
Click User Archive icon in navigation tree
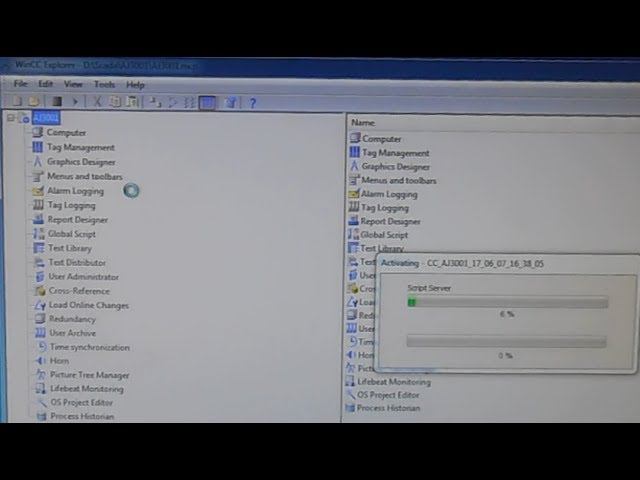(x=40, y=333)
